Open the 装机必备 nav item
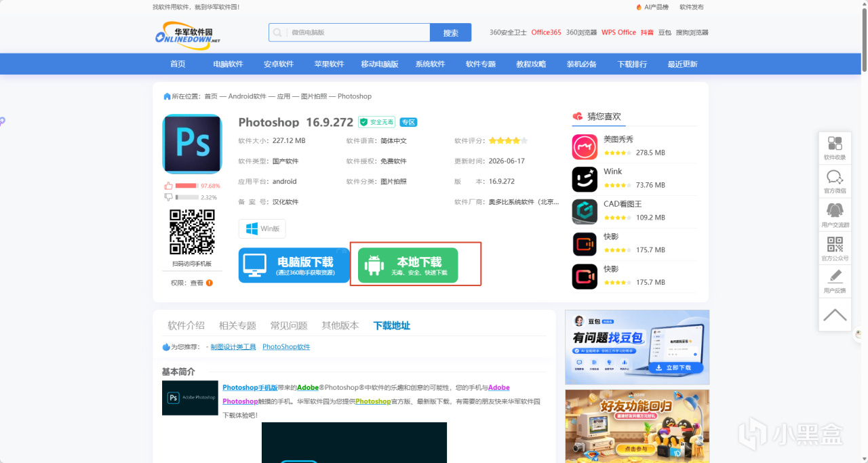Image resolution: width=868 pixels, height=463 pixels. coord(582,64)
